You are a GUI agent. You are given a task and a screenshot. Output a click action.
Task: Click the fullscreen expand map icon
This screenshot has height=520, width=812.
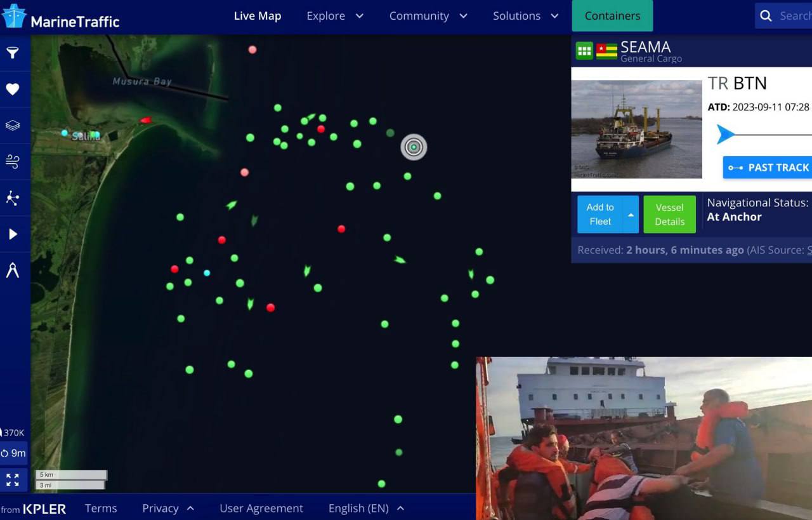click(x=13, y=479)
